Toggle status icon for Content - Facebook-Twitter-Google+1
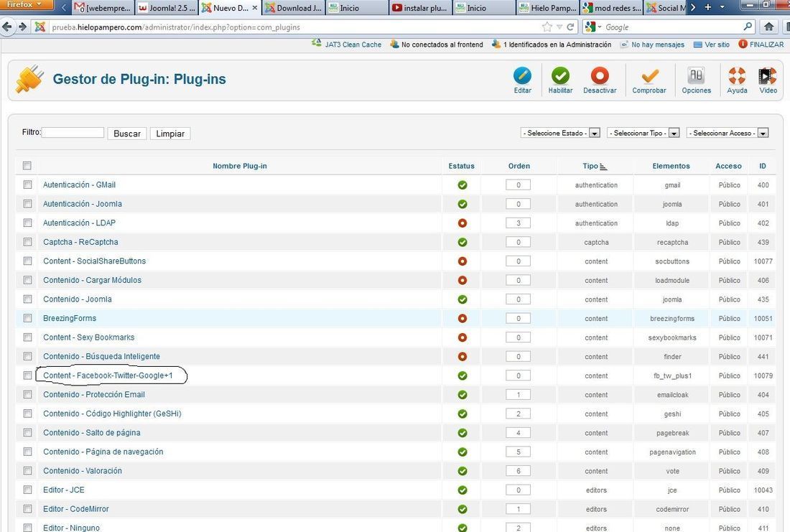 (462, 375)
